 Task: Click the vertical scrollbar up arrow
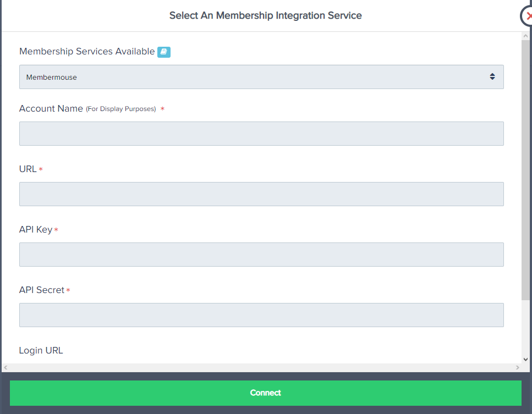(x=526, y=36)
